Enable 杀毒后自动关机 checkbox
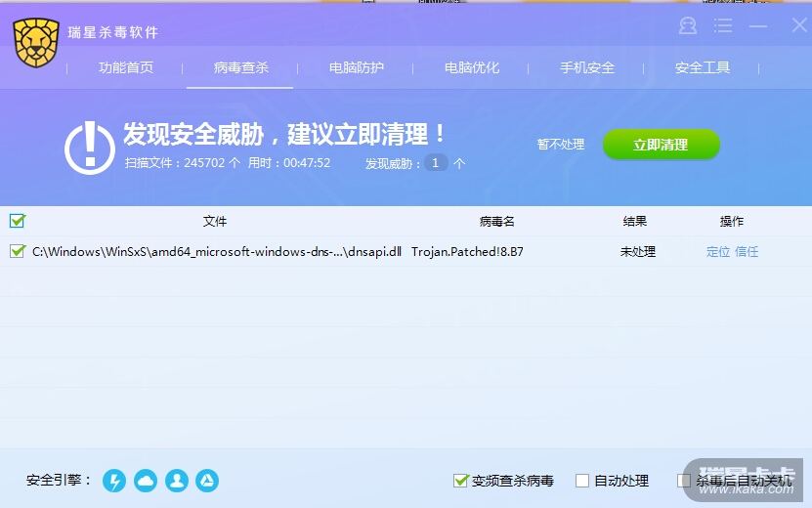Viewport: 812px width, 508px height. [x=684, y=481]
